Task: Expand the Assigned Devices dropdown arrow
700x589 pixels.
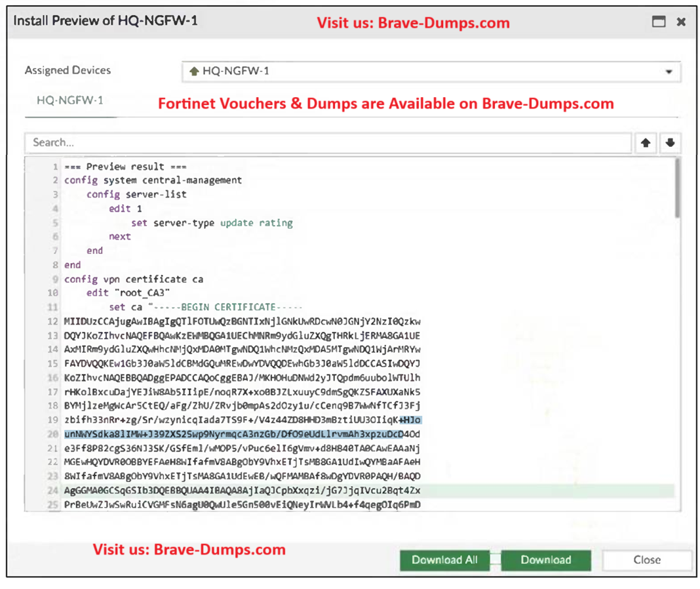Action: coord(669,71)
